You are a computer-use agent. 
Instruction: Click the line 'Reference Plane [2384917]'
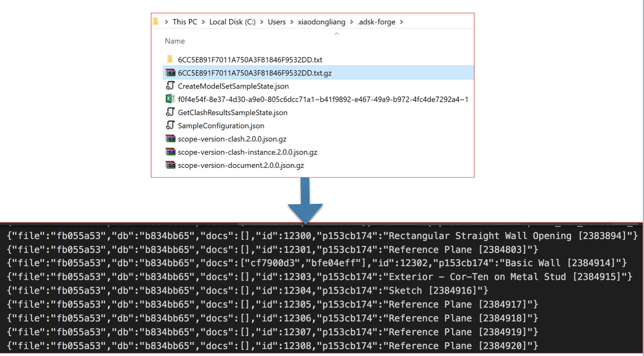[273, 305]
